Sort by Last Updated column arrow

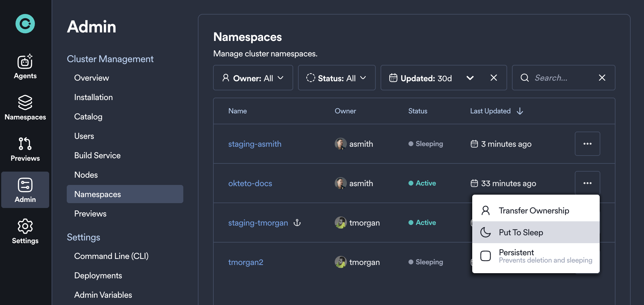(x=520, y=111)
